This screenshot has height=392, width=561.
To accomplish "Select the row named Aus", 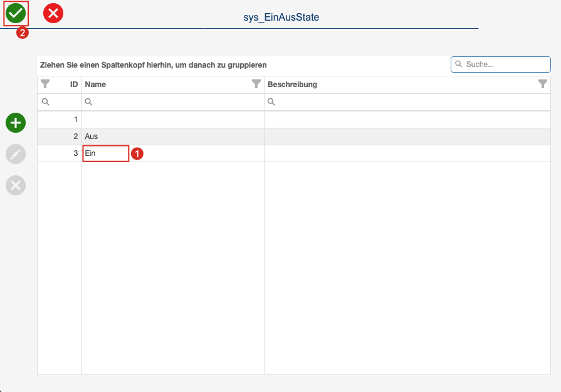I will point(294,137).
